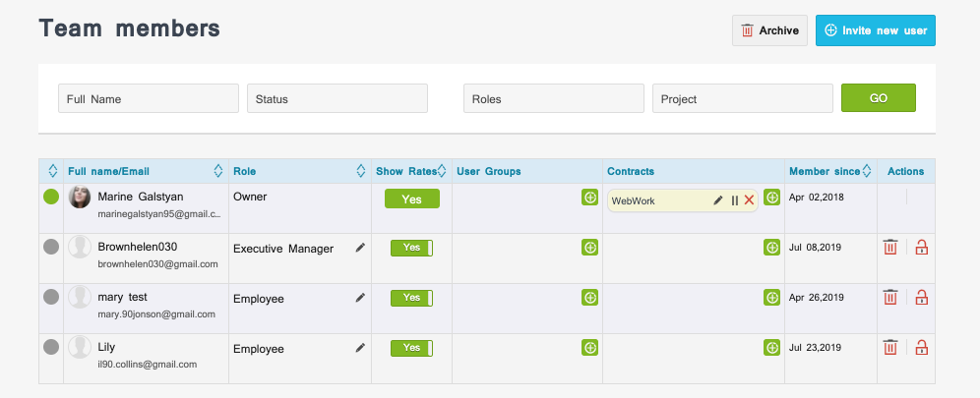
Task: Edit Brownhelen030's role with the pencil icon
Action: 360,248
